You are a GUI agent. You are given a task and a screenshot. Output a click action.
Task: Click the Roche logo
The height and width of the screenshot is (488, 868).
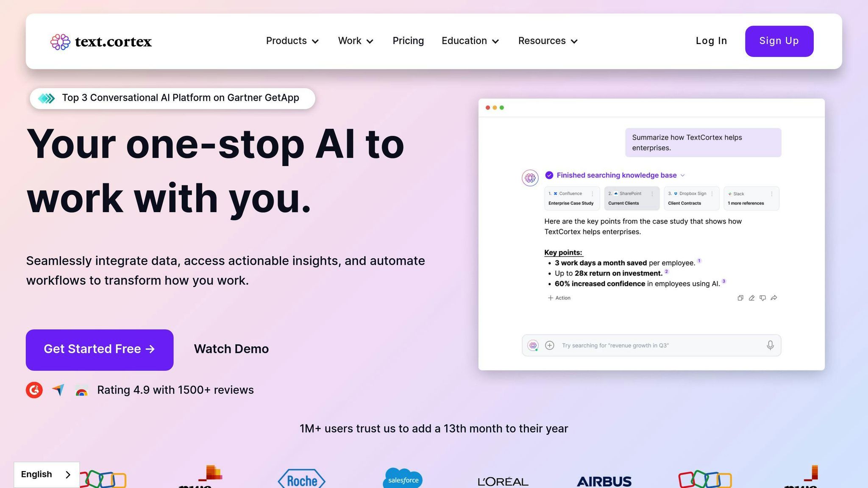302,479
